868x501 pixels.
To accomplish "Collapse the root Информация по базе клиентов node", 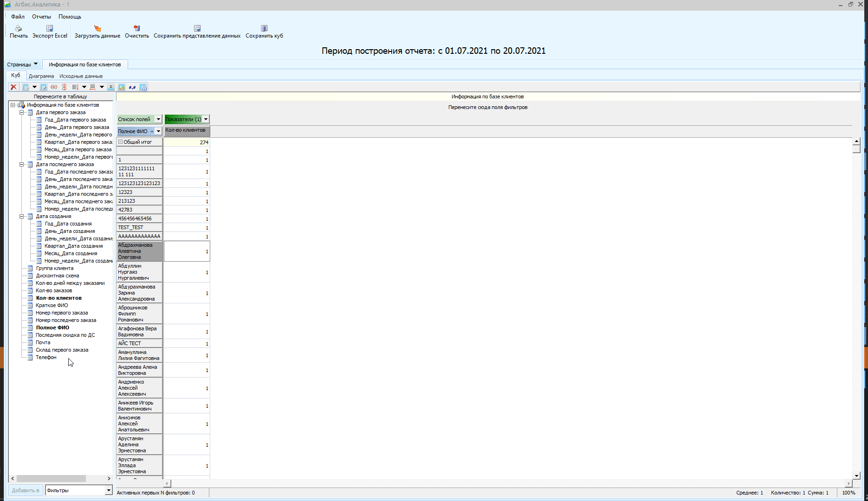I will [x=13, y=105].
